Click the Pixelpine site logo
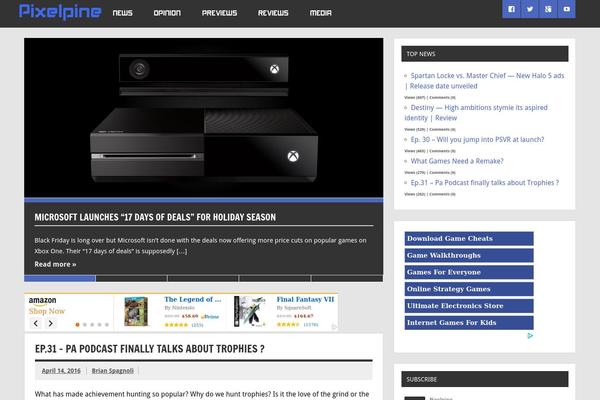Image resolution: width=600 pixels, height=400 pixels. [x=60, y=12]
